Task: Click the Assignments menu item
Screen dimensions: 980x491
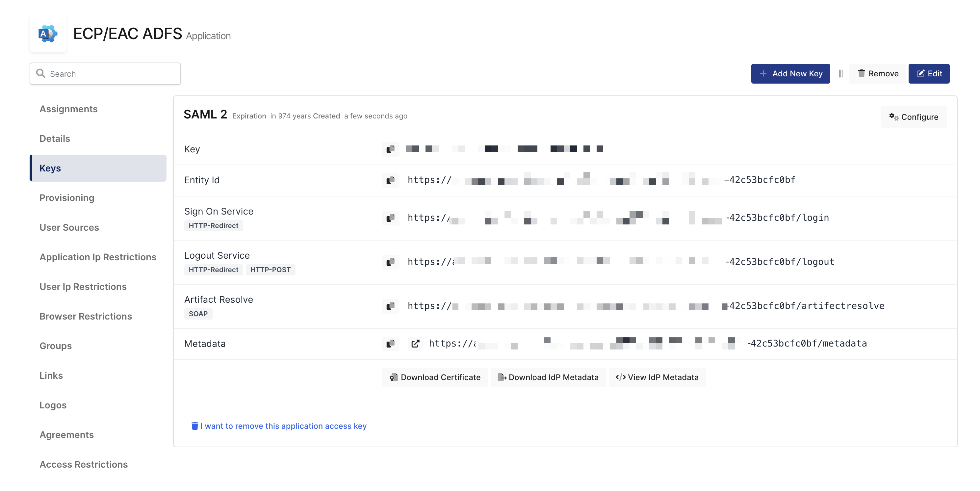Action: click(68, 108)
